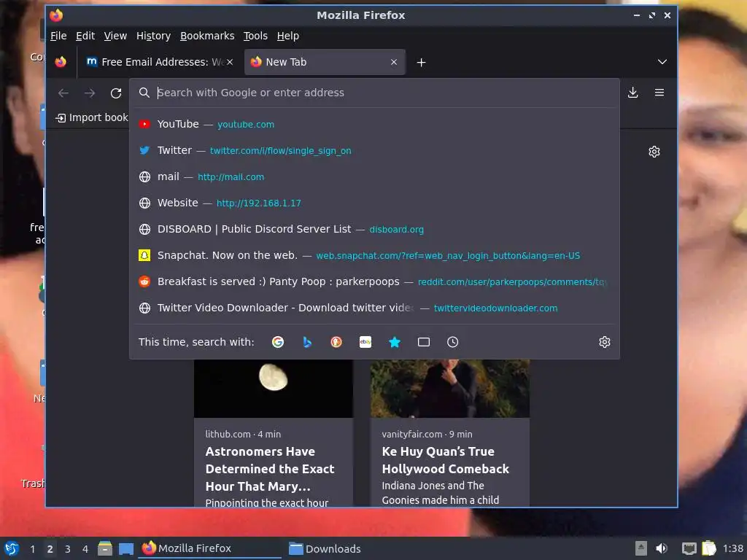Open the Firefox hamburger application menu
The height and width of the screenshot is (560, 747).
coord(659,93)
